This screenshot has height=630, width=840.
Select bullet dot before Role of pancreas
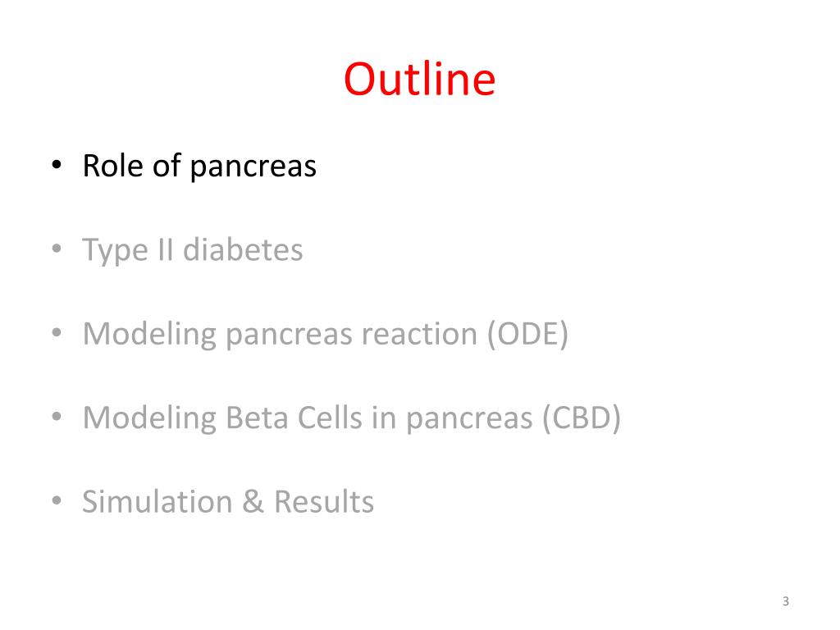point(57,165)
